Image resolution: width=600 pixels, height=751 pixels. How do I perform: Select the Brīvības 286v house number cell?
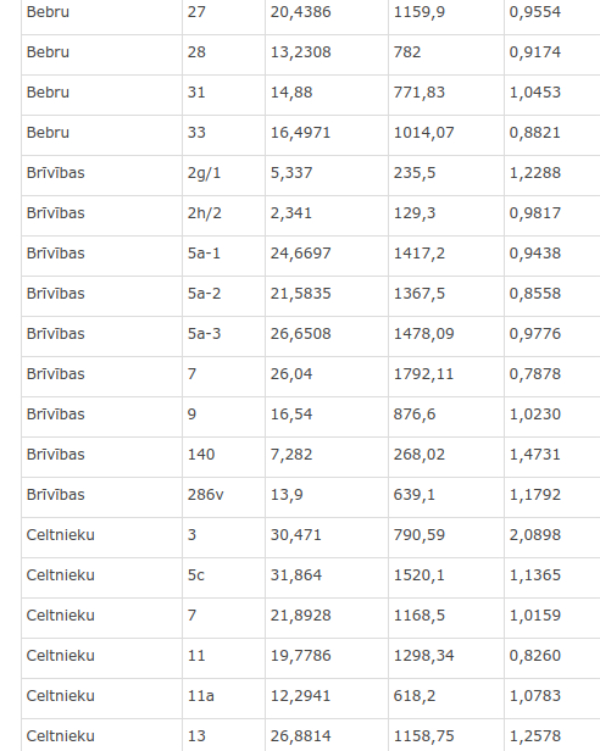224,495
